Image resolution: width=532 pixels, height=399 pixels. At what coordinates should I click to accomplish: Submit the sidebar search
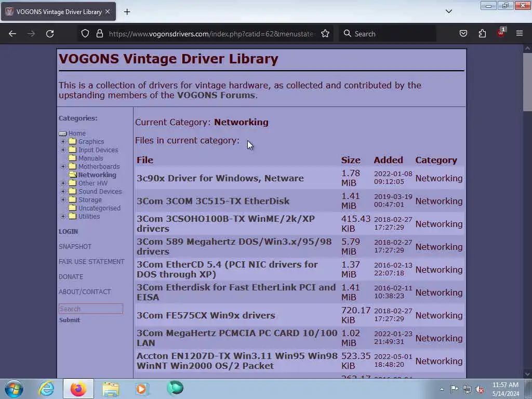70,320
